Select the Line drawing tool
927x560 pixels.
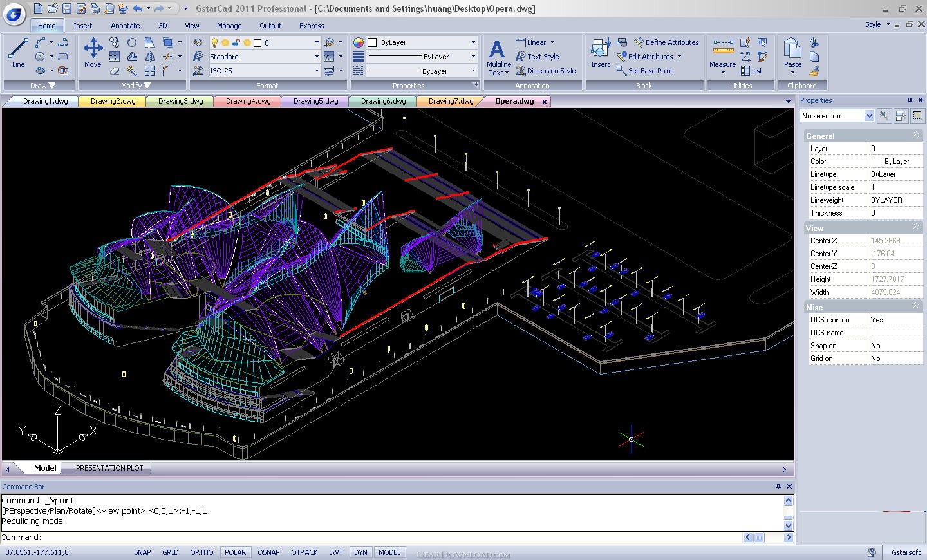(18, 53)
